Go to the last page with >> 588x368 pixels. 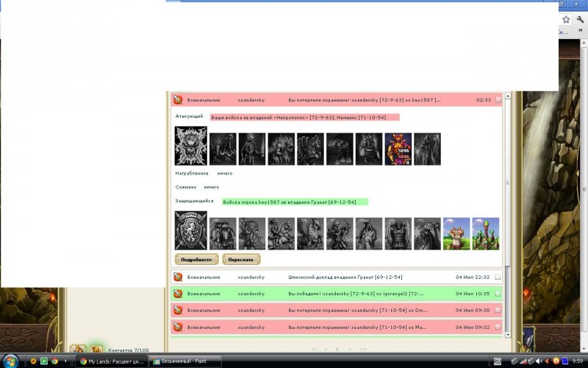coord(362,349)
